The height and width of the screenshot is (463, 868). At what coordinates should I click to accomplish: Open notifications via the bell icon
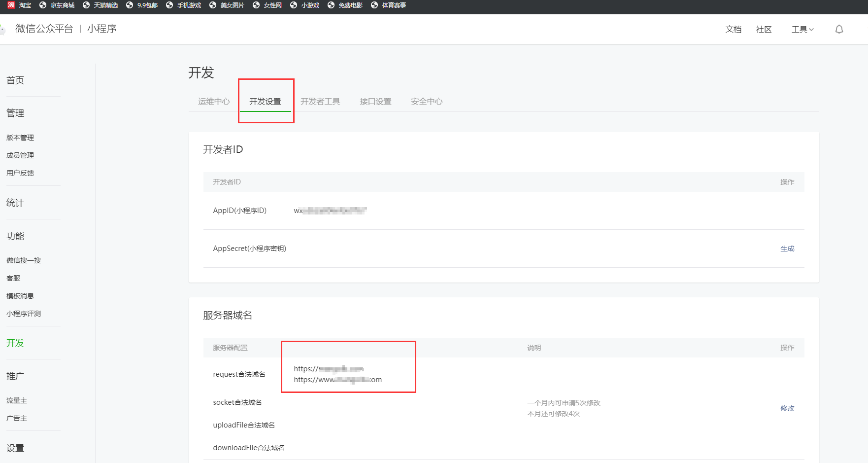coord(839,29)
